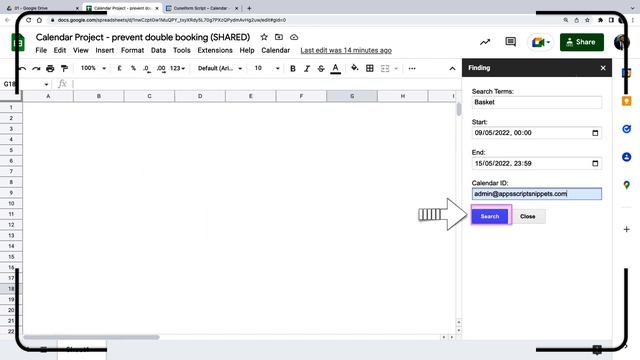Image resolution: width=640 pixels, height=360 pixels.
Task: Click the Close button in sidebar
Action: pyautogui.click(x=528, y=216)
